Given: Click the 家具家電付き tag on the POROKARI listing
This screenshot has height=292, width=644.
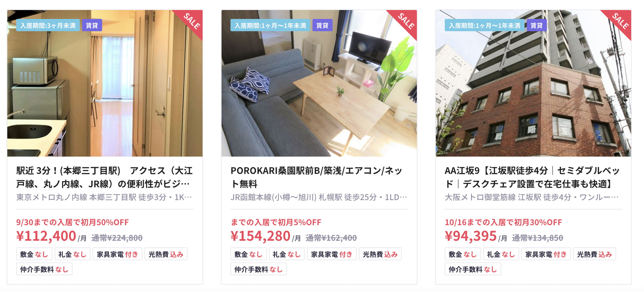Looking at the screenshot, I should tap(332, 254).
